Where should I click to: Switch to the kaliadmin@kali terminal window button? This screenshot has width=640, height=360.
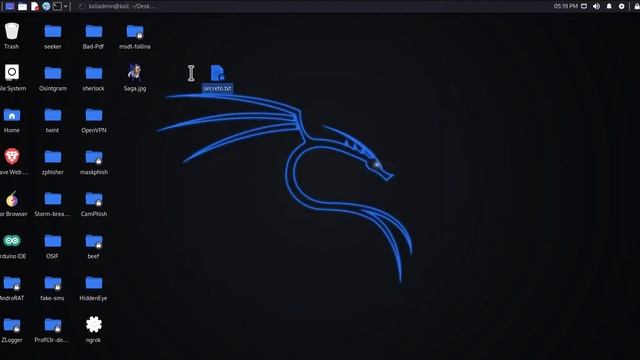117,6
